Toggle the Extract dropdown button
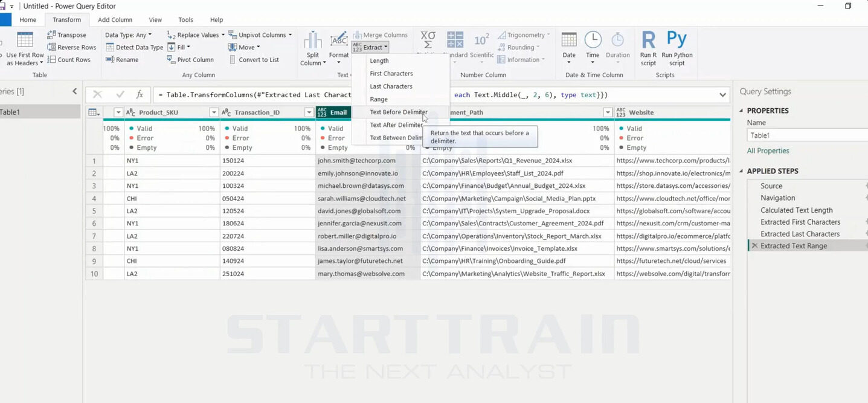Image resolution: width=868 pixels, height=403 pixels. (370, 47)
